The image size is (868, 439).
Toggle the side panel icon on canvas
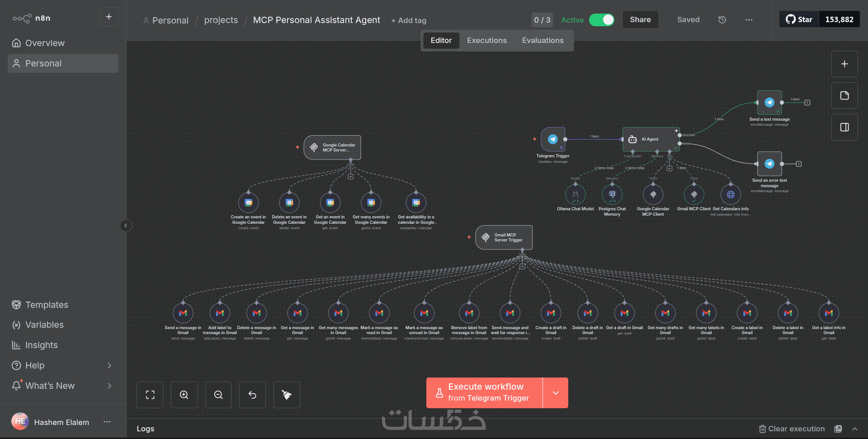coord(844,127)
